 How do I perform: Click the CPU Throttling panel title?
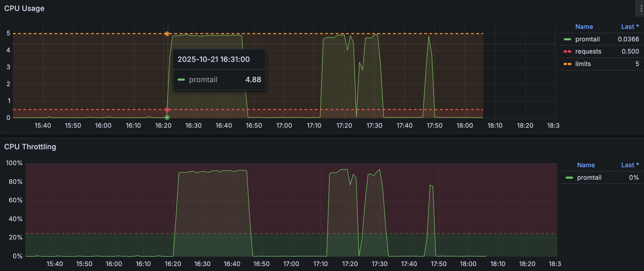30,147
